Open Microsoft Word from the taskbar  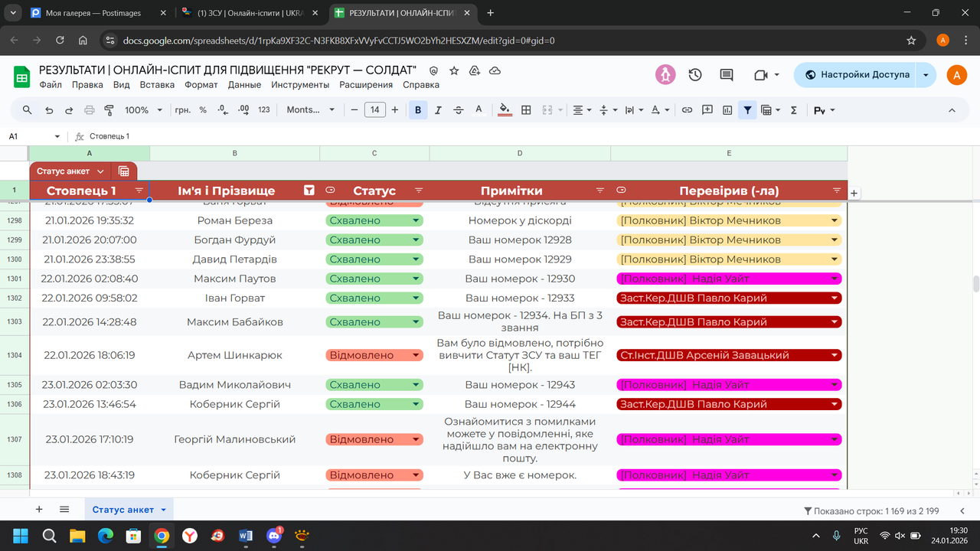pos(246,536)
